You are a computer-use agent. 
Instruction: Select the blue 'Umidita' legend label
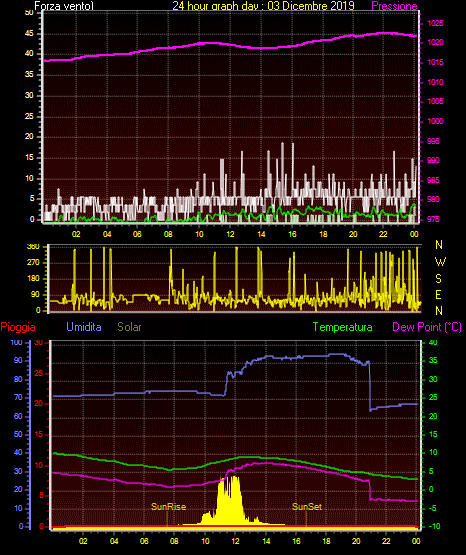(84, 327)
